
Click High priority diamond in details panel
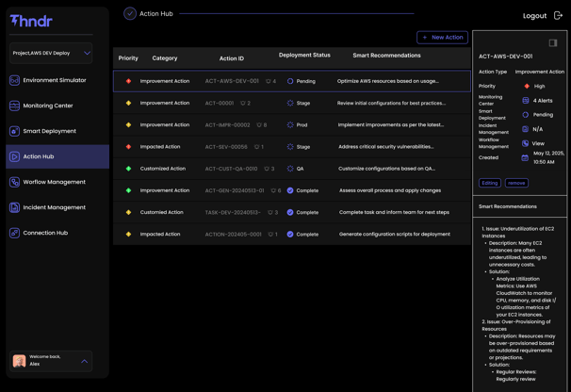click(527, 86)
